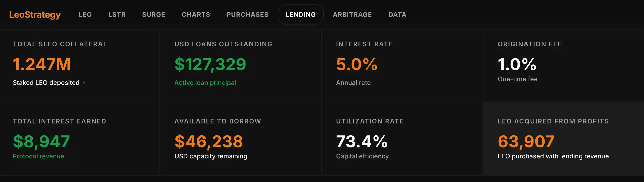Open the LEO Acquired From Profits card
The height and width of the screenshot is (182, 644).
click(x=563, y=139)
